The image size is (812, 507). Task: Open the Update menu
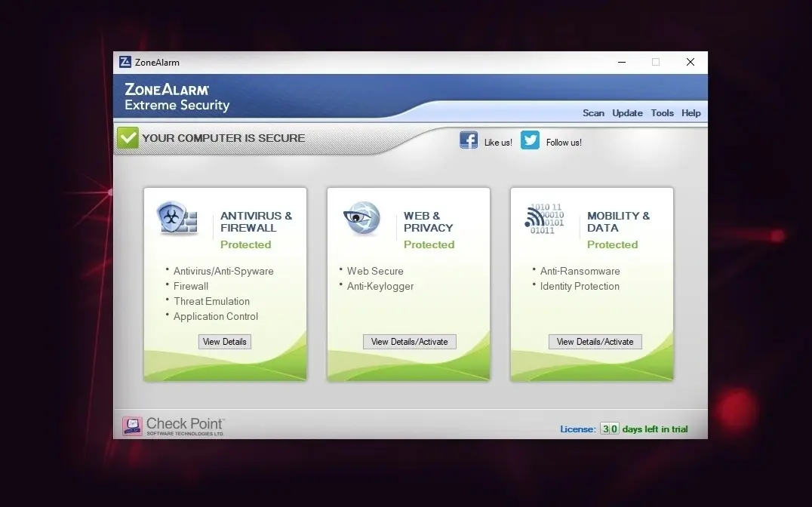coord(627,113)
